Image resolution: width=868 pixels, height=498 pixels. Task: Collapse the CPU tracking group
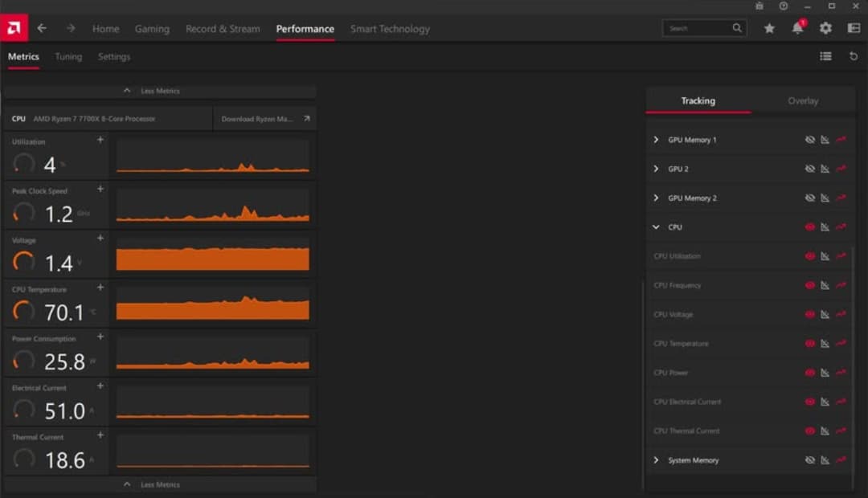[x=656, y=227]
